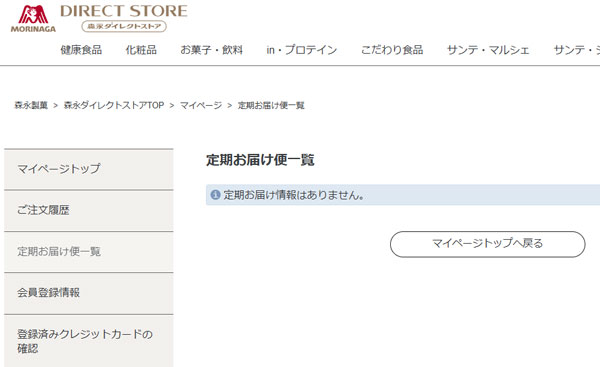
Task: Open the 健康食品 category
Action: [x=81, y=50]
